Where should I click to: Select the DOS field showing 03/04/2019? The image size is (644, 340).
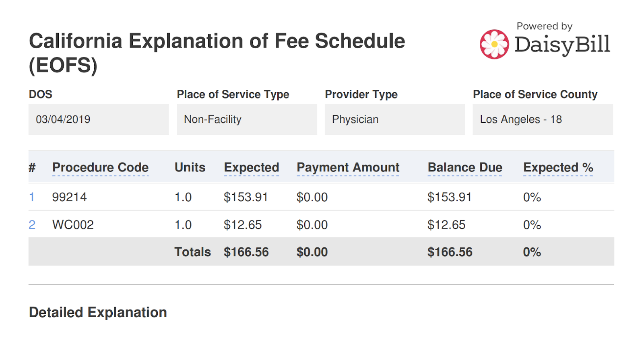[99, 120]
